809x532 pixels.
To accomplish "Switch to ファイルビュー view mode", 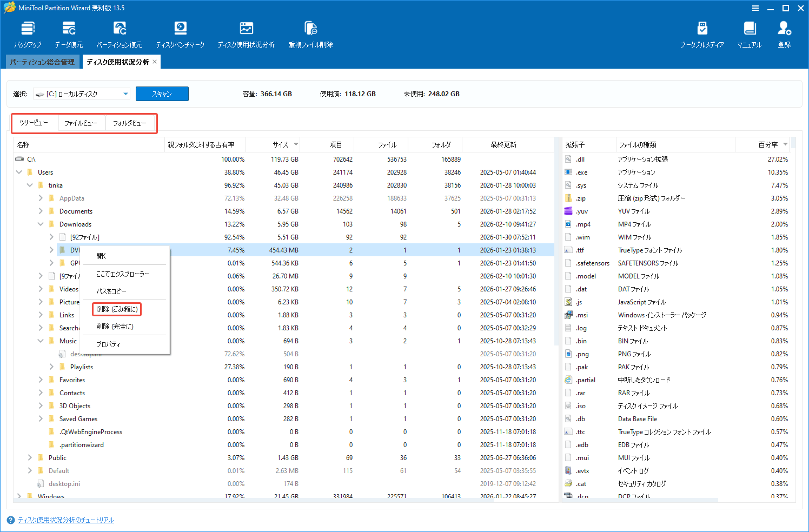I will 82,123.
